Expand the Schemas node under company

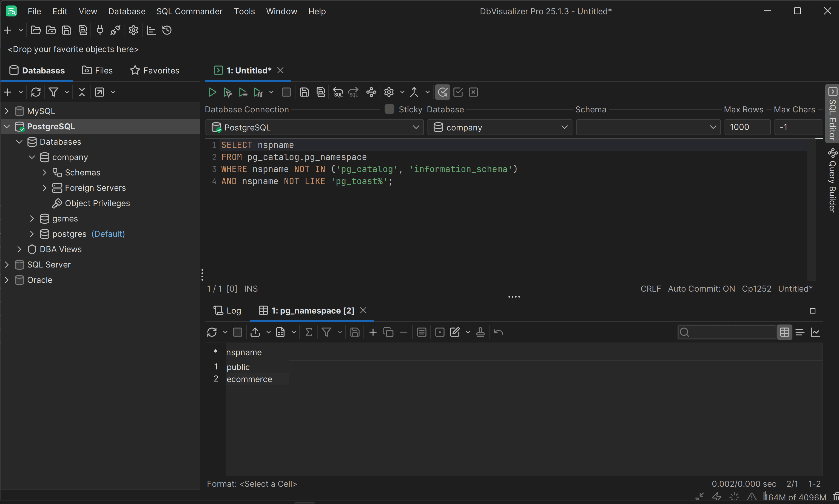pyautogui.click(x=44, y=173)
